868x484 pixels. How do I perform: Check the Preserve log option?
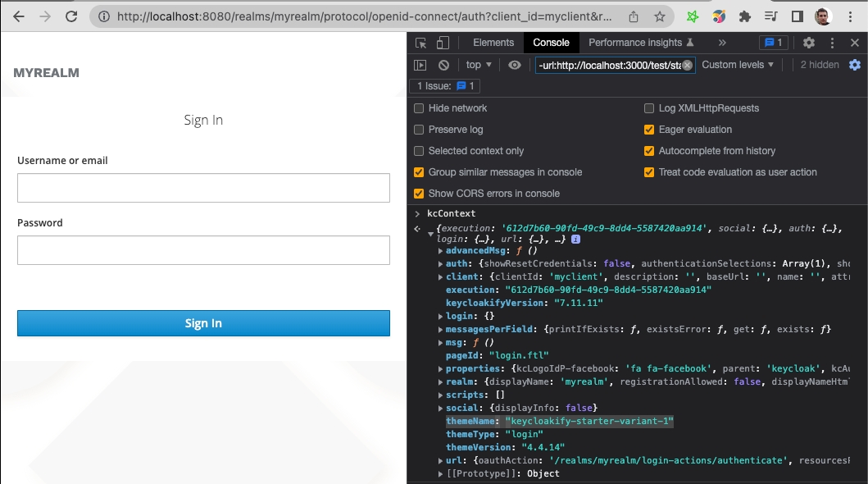(420, 130)
